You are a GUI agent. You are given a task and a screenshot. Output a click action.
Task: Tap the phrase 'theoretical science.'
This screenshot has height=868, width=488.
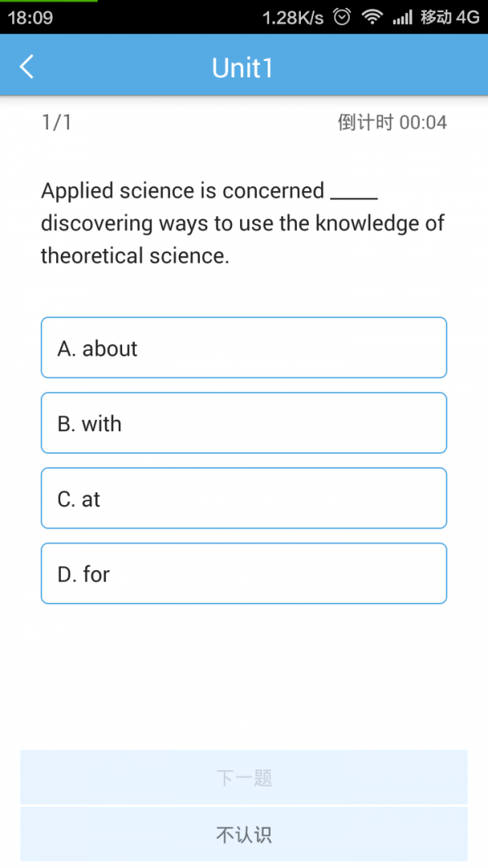click(135, 256)
